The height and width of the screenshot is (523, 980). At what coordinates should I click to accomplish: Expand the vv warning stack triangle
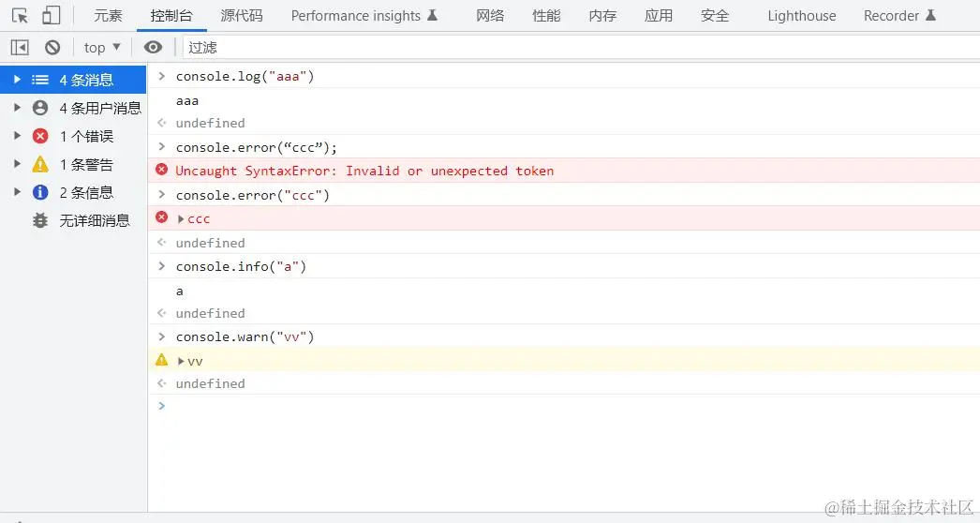pos(182,361)
